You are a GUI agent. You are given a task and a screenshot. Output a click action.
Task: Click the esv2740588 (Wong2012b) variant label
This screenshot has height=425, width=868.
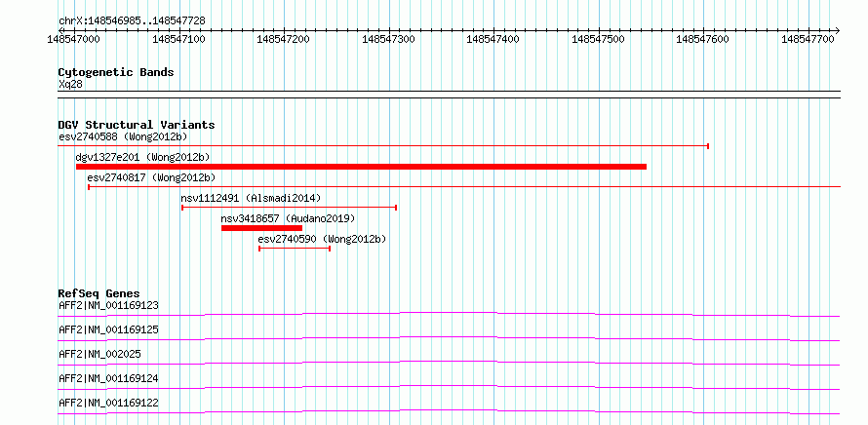click(123, 136)
